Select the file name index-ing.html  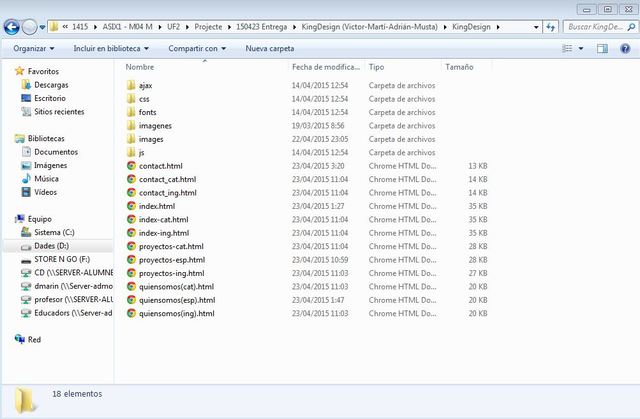pyautogui.click(x=164, y=233)
